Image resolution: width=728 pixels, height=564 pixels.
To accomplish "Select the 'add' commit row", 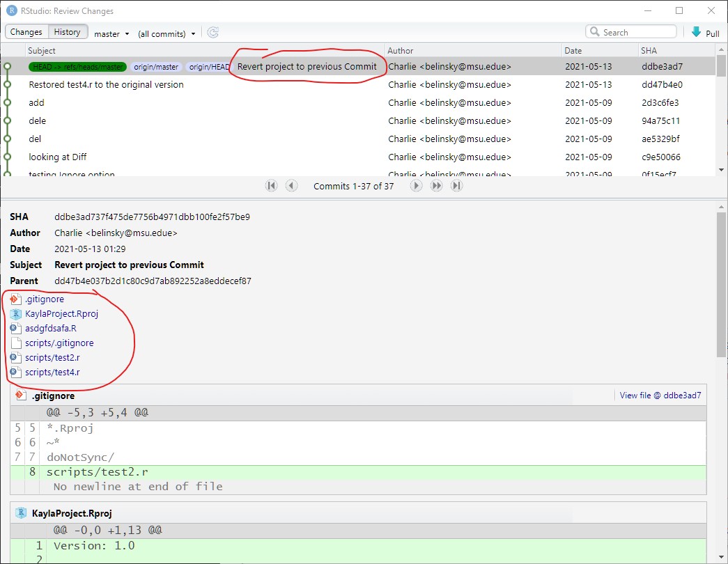I will point(358,102).
